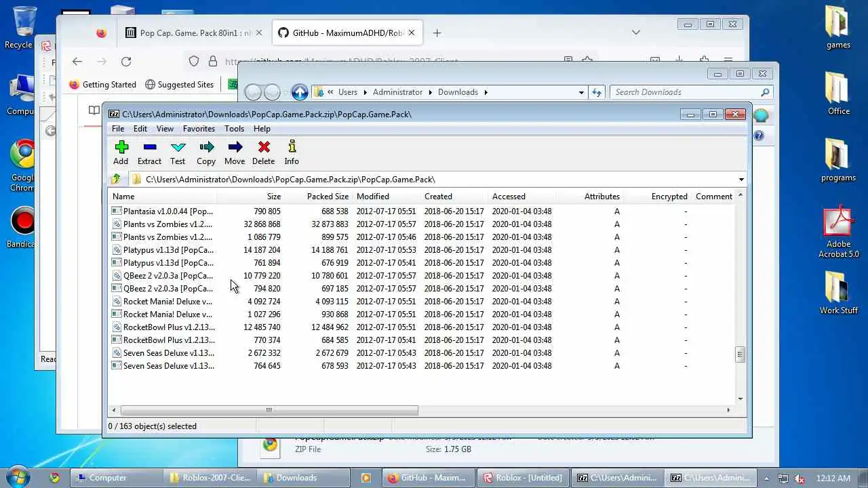The width and height of the screenshot is (868, 488).
Task: Expand the 7-Zip path history dropdown
Action: 741,180
